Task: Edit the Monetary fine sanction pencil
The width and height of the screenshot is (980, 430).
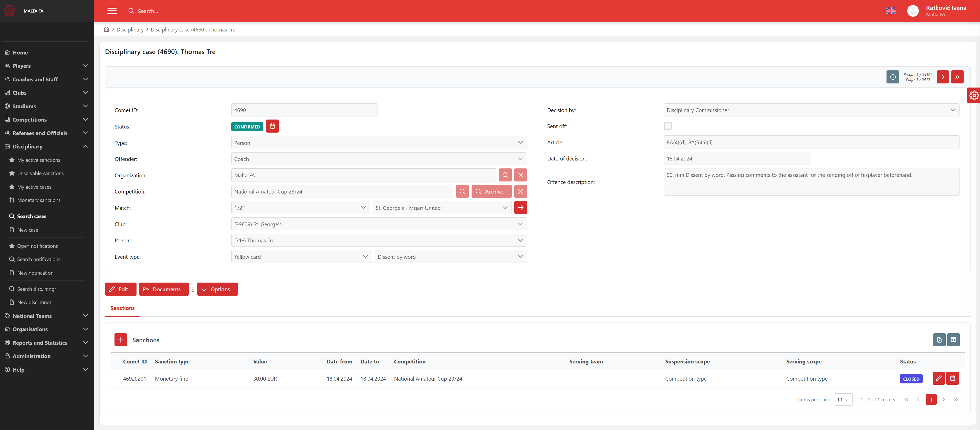Action: pos(939,379)
